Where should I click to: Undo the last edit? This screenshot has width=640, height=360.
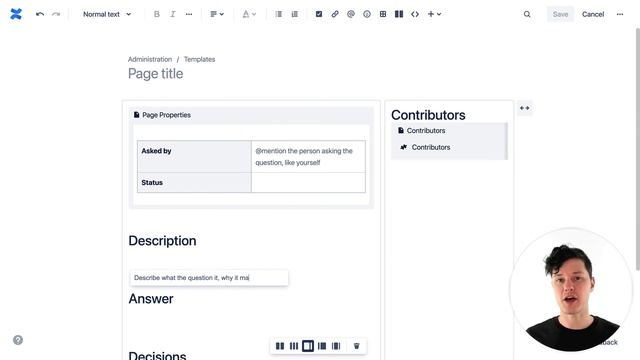40,14
